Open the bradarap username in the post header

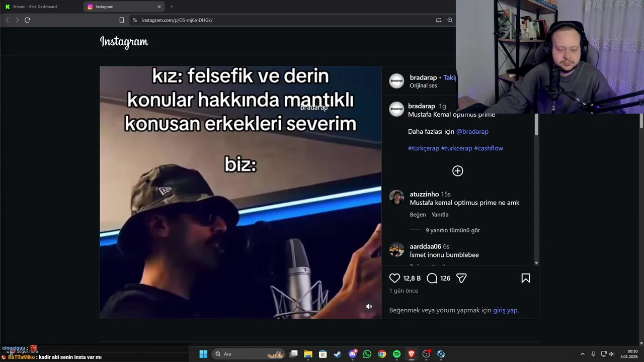423,77
